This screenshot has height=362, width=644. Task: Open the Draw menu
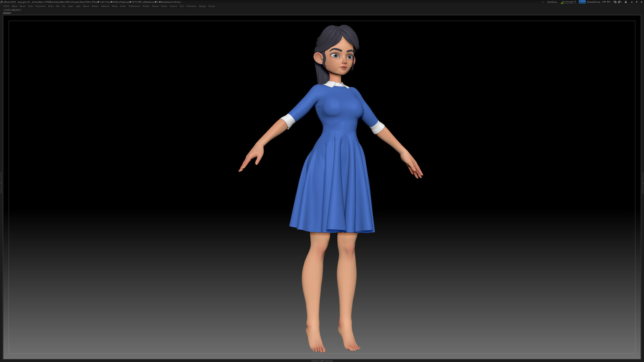click(51, 6)
